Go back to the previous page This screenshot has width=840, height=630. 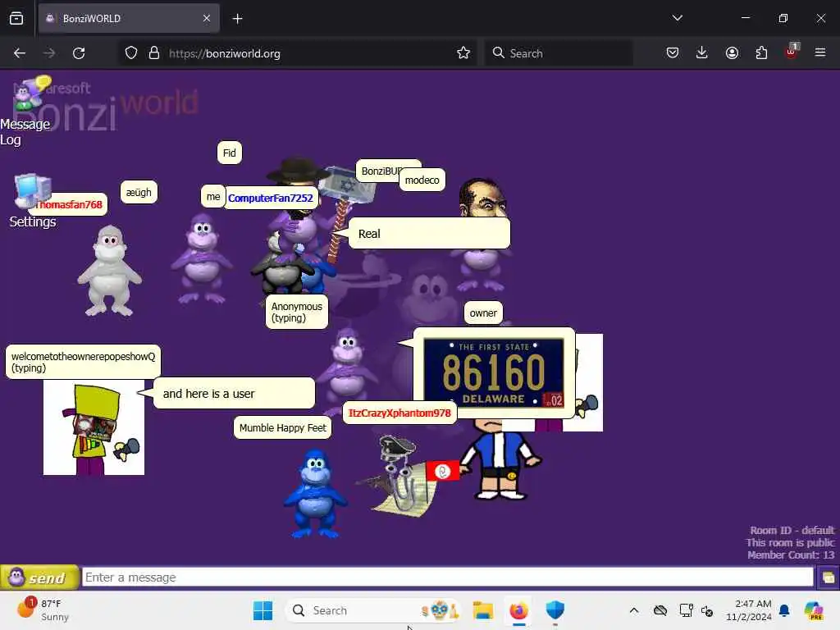(x=20, y=53)
